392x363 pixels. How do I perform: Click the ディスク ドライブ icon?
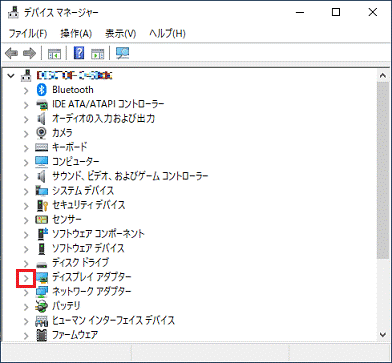tap(41, 264)
